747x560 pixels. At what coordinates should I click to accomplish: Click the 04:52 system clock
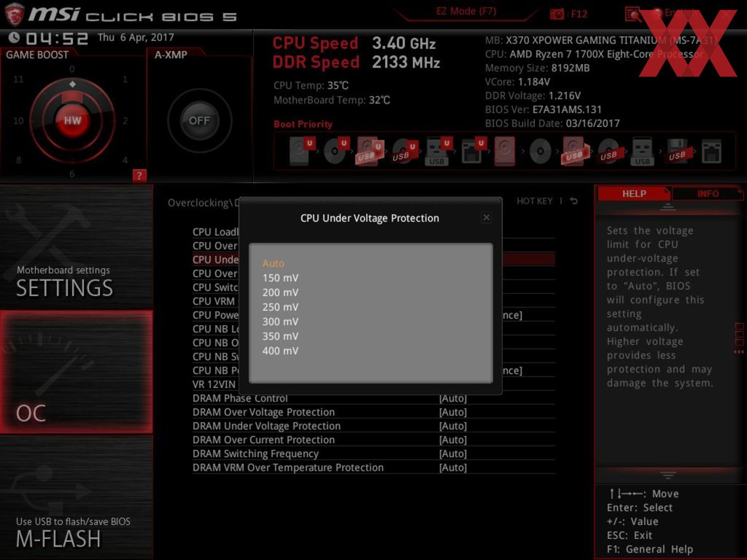(57, 38)
